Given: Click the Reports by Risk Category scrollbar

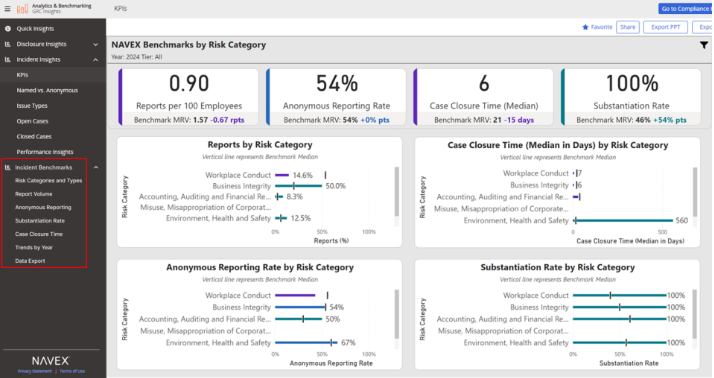Looking at the screenshot, I should coord(397,192).
